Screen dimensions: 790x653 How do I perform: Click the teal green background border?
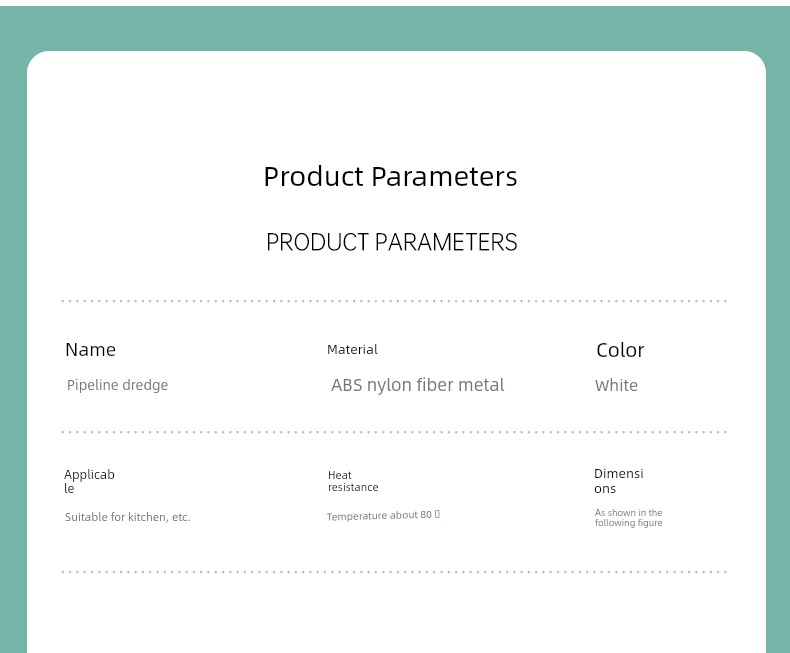tap(12, 300)
